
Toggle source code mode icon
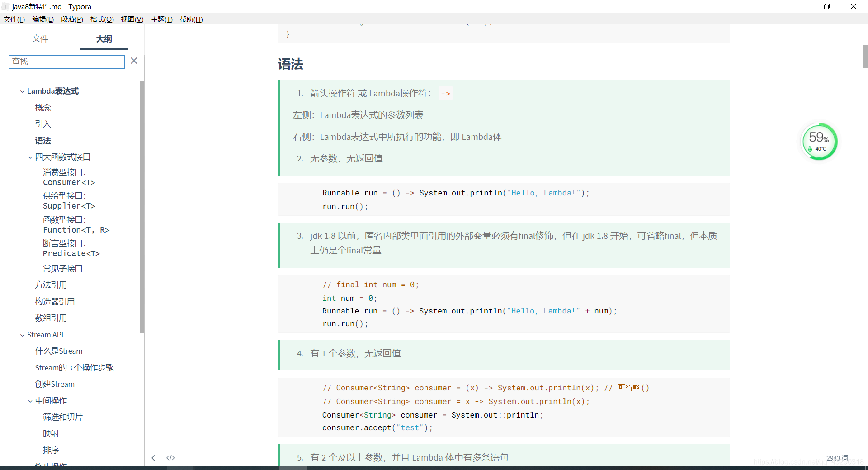170,458
